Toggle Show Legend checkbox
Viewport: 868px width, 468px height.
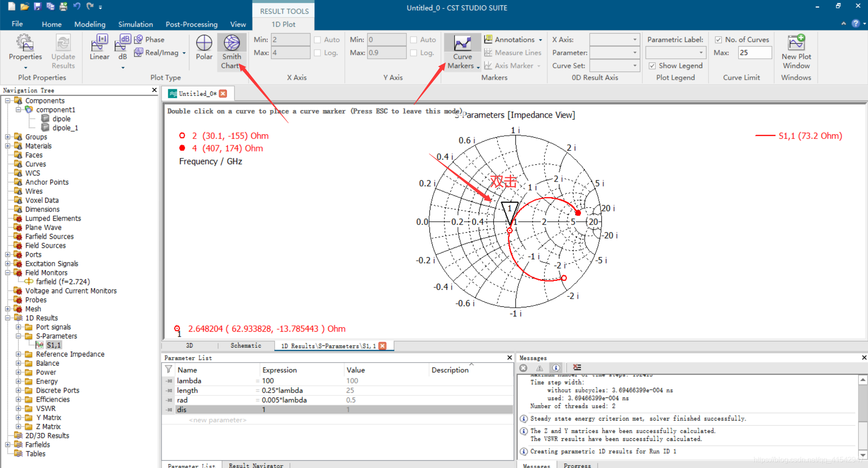tap(652, 66)
